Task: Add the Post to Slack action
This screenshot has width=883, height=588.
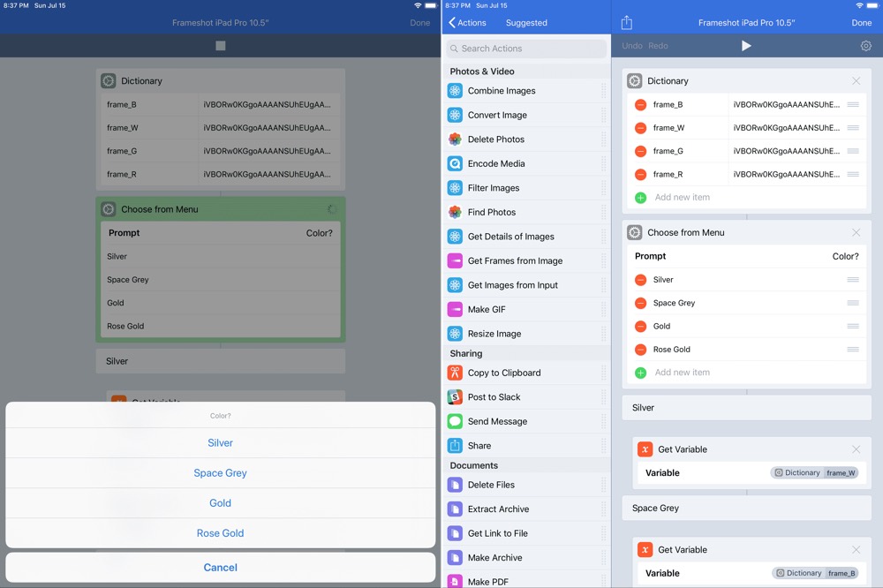Action: 526,397
